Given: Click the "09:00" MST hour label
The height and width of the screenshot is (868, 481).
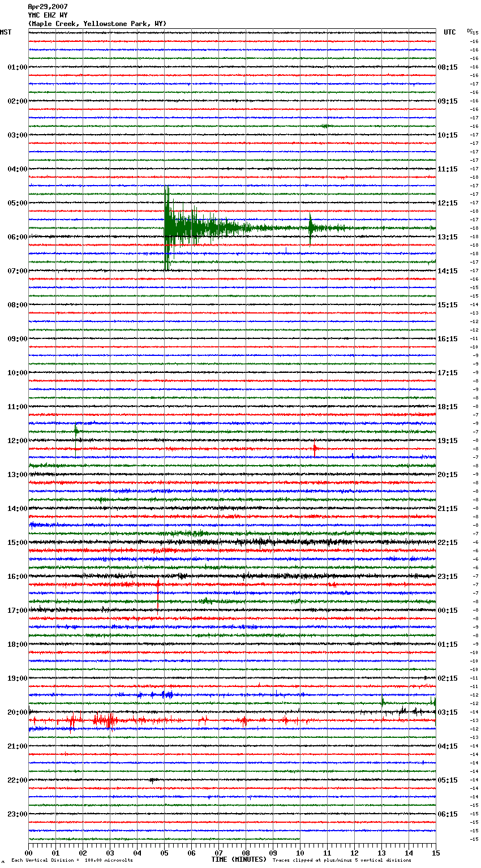Looking at the screenshot, I should pos(18,339).
